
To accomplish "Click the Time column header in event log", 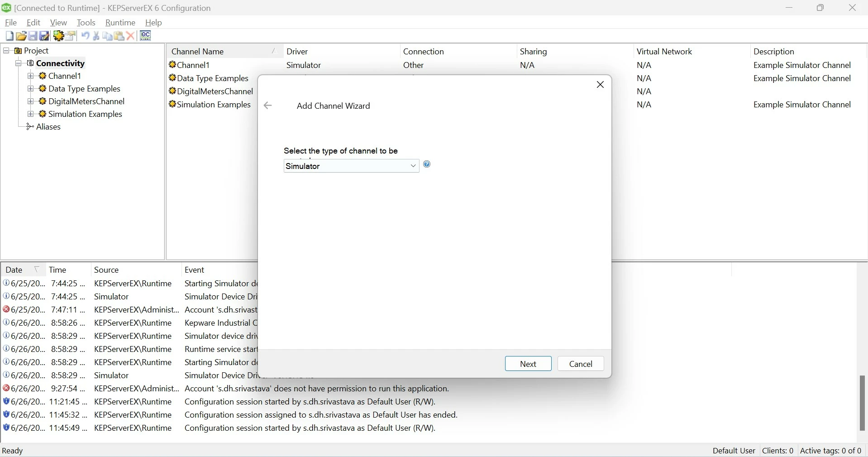I will point(68,270).
